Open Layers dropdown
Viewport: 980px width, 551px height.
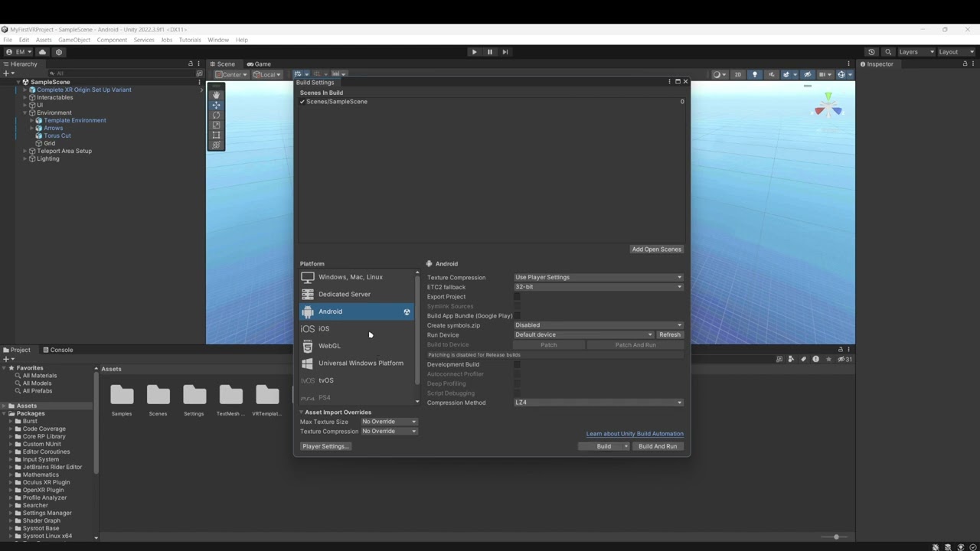916,52
